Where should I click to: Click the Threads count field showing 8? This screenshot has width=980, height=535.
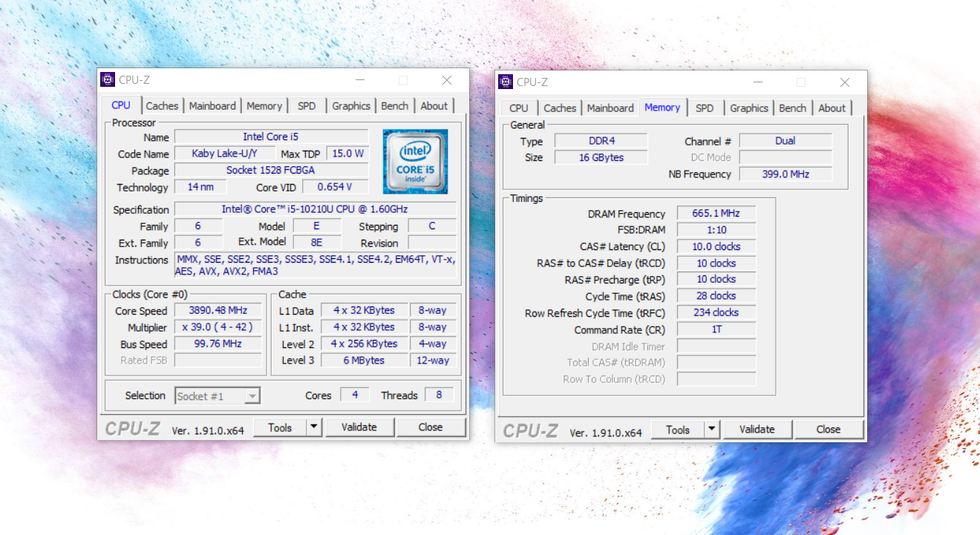439,395
